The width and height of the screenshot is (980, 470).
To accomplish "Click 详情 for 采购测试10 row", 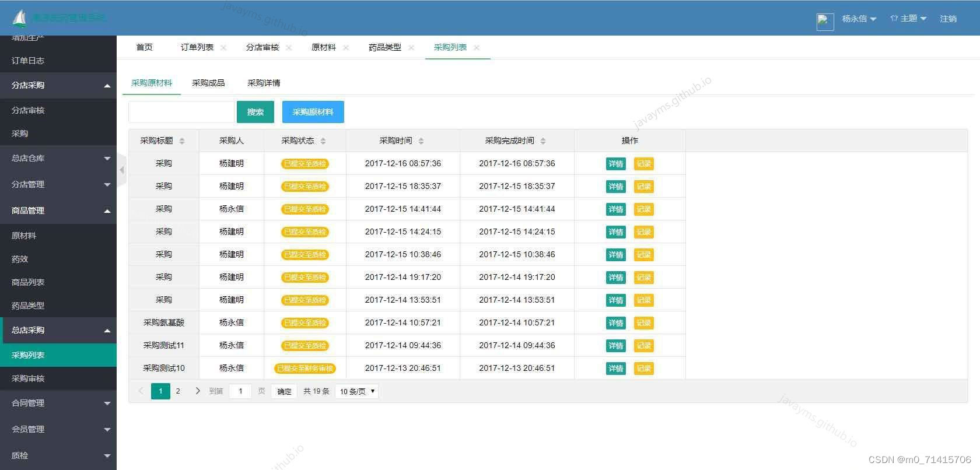I will 616,369.
